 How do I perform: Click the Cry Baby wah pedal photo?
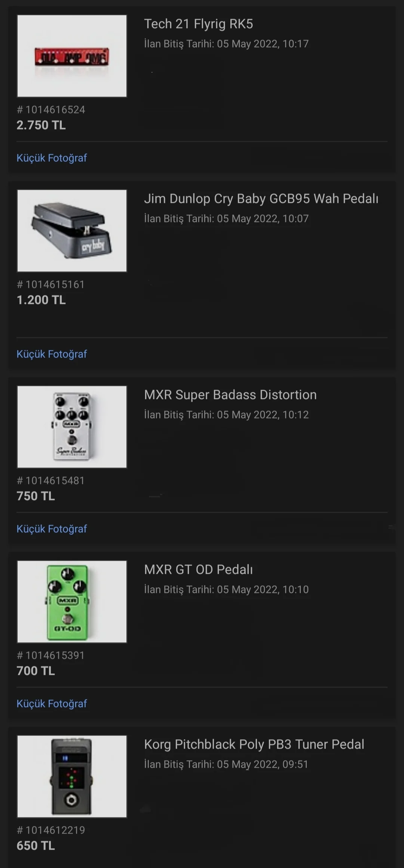tap(72, 231)
